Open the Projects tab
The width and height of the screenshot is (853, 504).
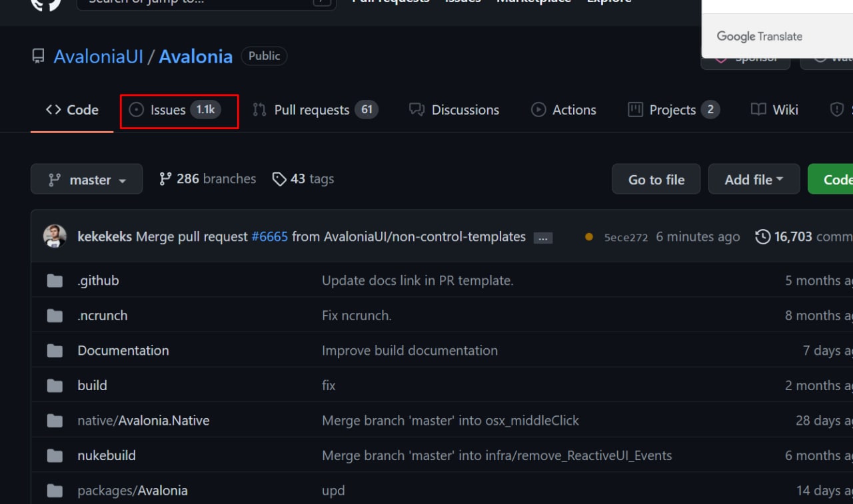click(x=674, y=110)
